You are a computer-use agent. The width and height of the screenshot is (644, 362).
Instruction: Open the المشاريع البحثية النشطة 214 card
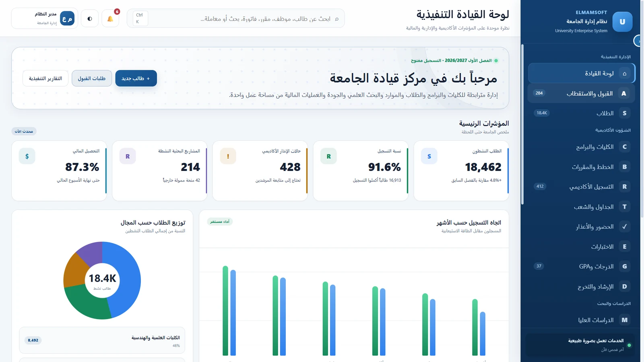tap(160, 171)
